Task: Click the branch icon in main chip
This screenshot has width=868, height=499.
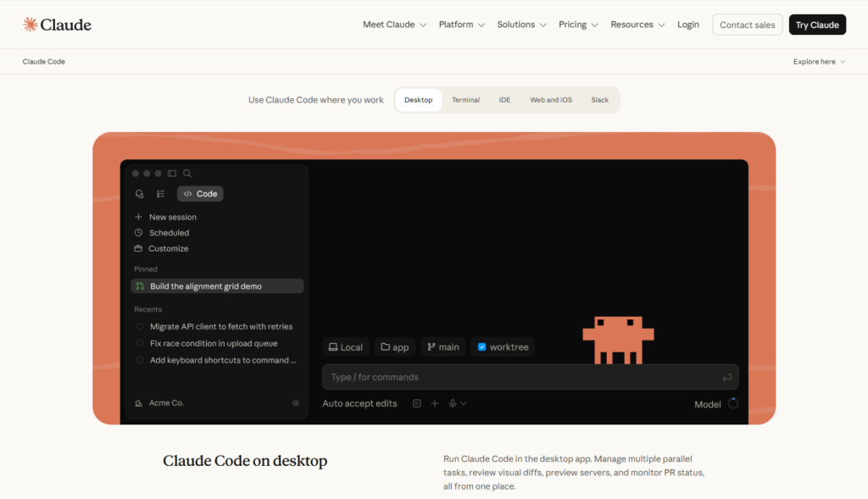Action: tap(431, 347)
